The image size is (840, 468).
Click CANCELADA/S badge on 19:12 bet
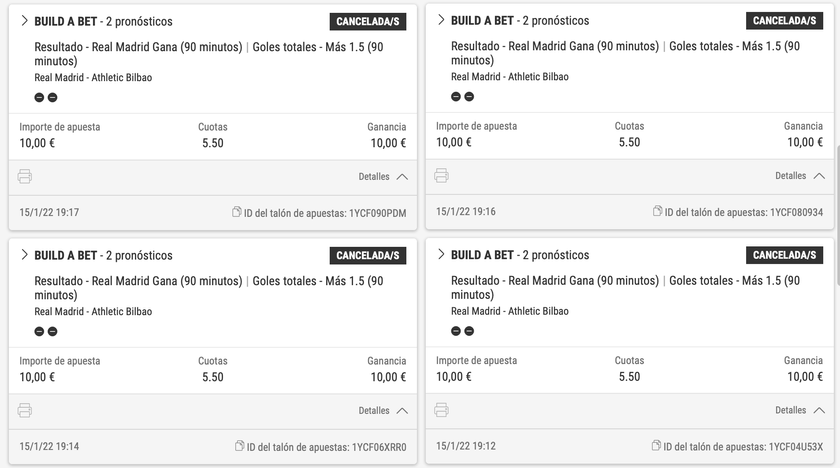[x=784, y=255]
